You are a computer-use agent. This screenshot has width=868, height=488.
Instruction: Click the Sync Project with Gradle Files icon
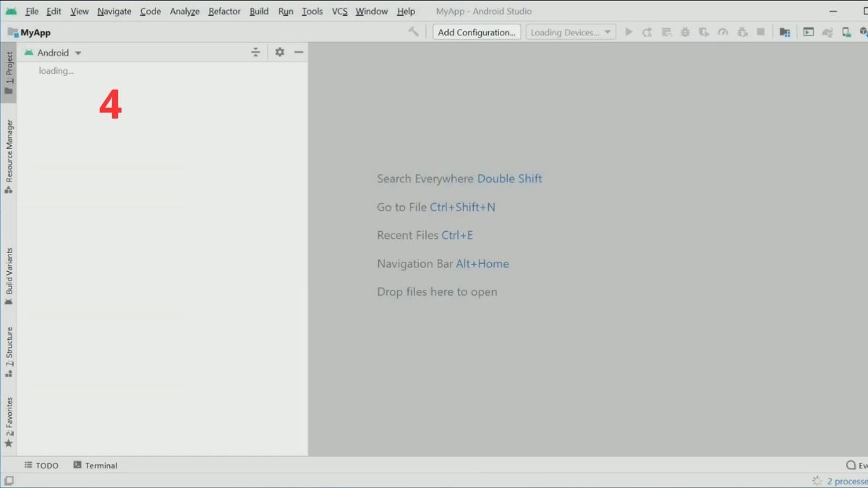coord(827,32)
